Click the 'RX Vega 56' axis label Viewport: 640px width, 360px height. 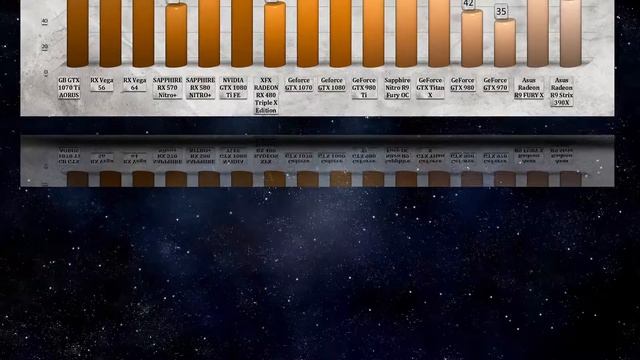102,84
